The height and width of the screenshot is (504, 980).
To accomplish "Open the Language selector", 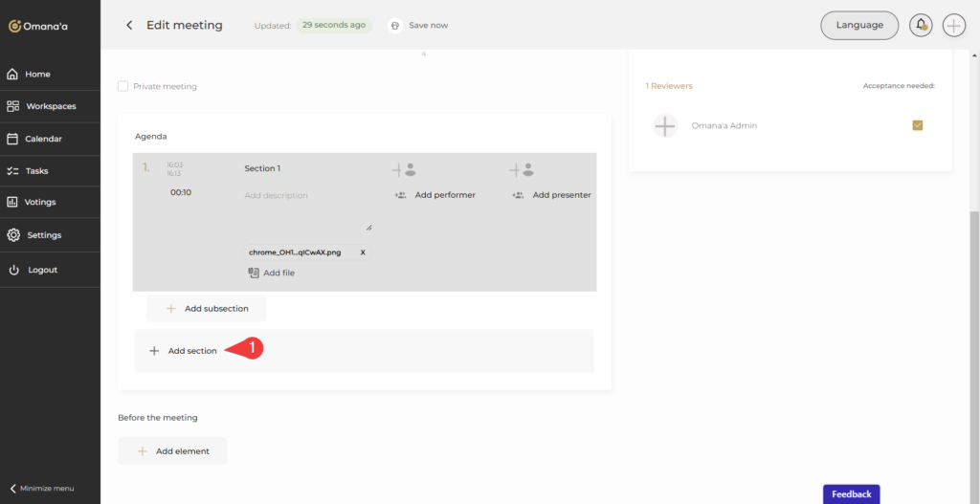I will click(x=858, y=26).
